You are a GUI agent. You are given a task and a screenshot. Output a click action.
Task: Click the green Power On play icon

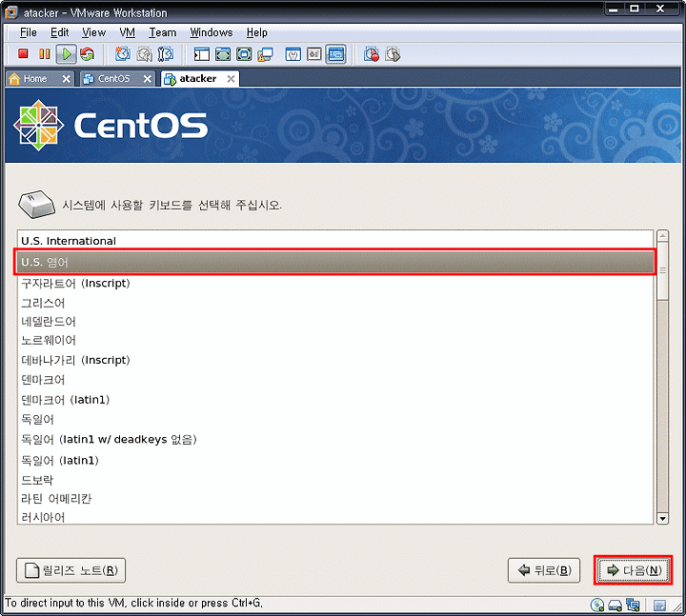pyautogui.click(x=67, y=54)
